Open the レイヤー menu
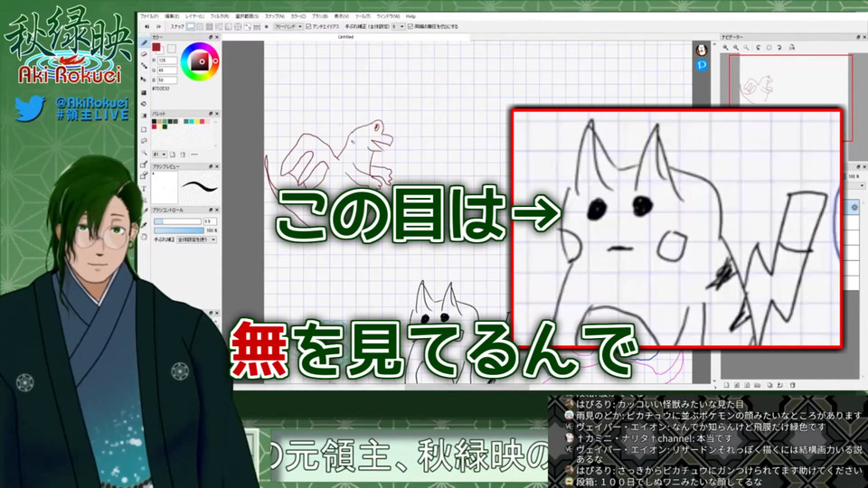 [194, 16]
